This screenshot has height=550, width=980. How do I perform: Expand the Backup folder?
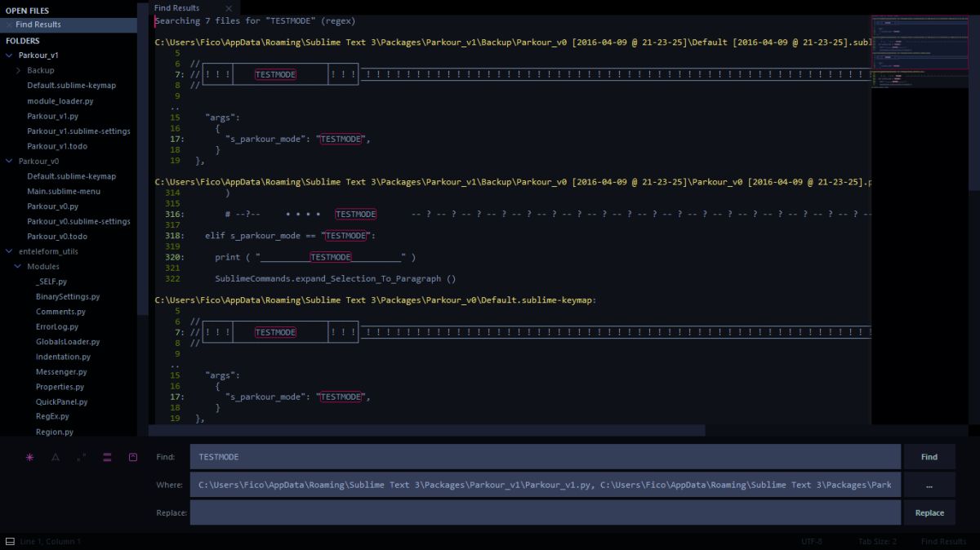coord(18,70)
